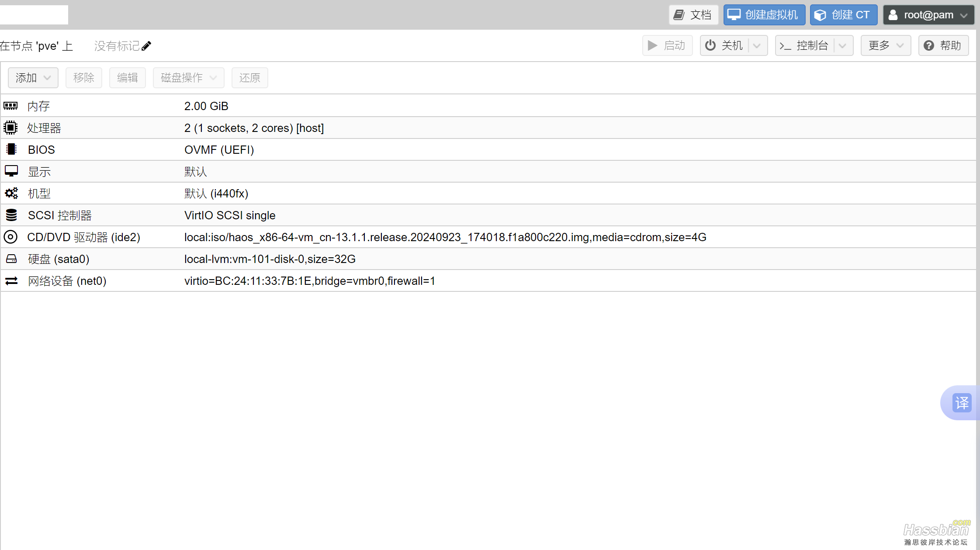This screenshot has height=550, width=980.
Task: Click the play icon on the Start button
Action: 652,45
